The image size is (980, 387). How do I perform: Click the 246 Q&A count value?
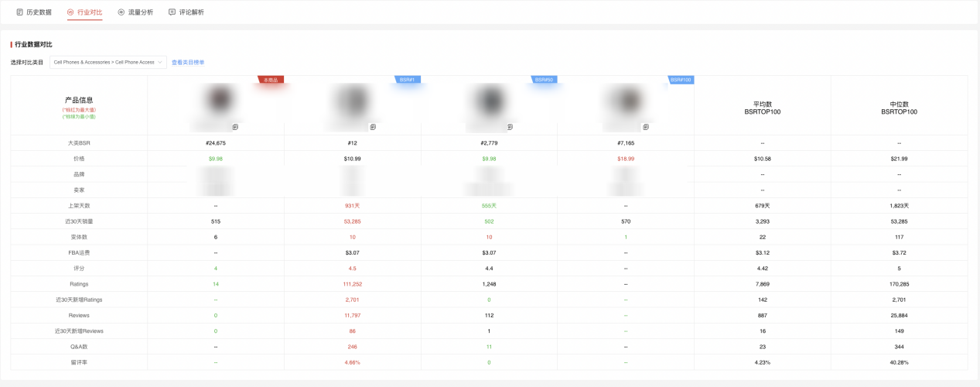coord(353,347)
